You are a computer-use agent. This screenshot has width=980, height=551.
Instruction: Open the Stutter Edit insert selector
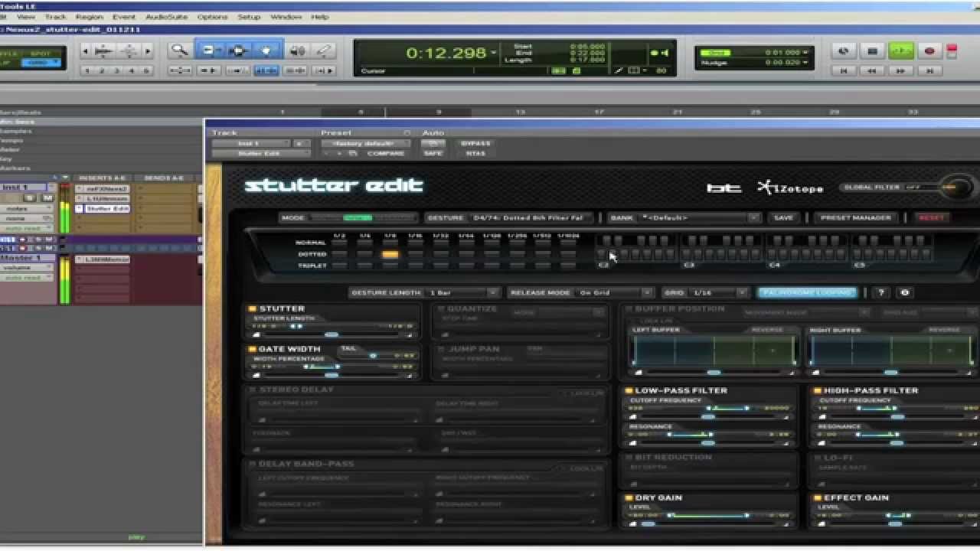tap(261, 153)
